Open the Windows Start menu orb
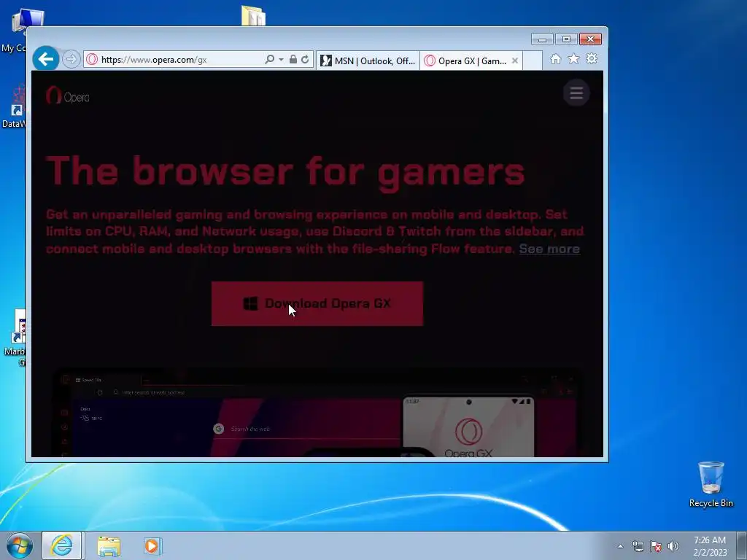747x560 pixels. point(20,545)
